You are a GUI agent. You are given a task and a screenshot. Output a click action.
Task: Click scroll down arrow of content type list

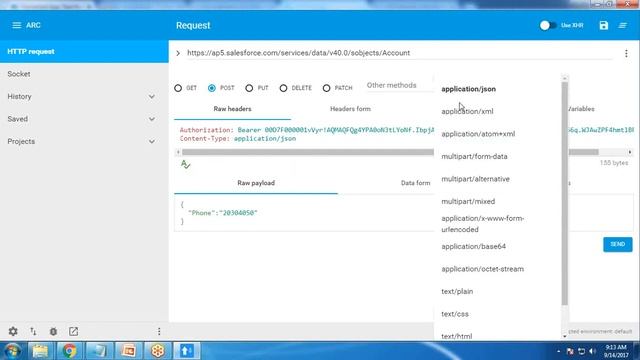[x=565, y=336]
